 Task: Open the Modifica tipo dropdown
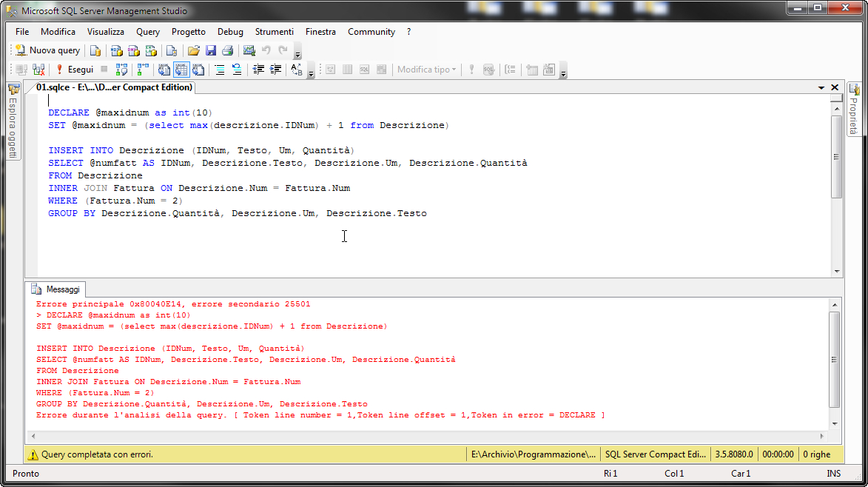point(426,70)
